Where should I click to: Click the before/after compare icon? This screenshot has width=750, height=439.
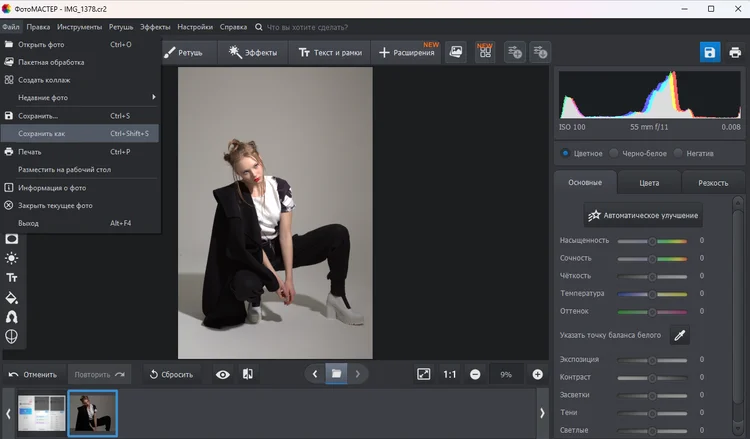[247, 374]
